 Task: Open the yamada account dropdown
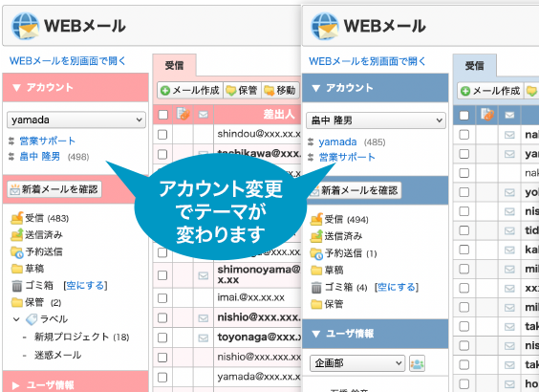[x=76, y=120]
